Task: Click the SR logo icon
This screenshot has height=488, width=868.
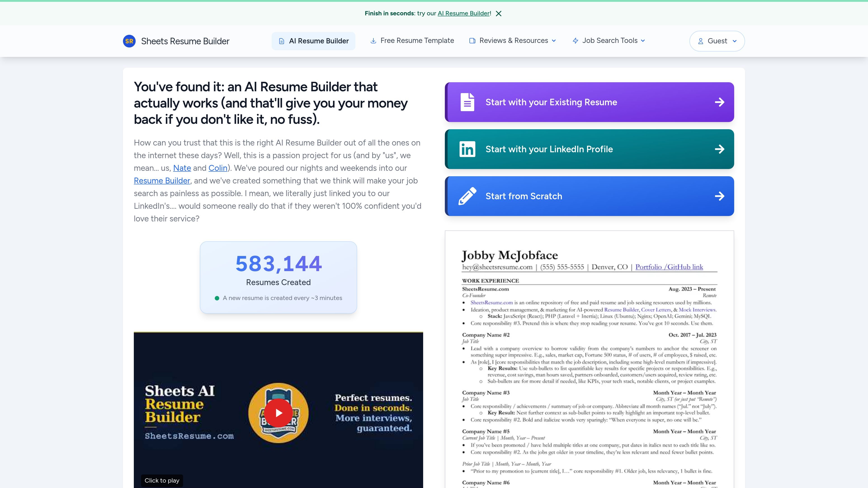Action: pyautogui.click(x=129, y=41)
